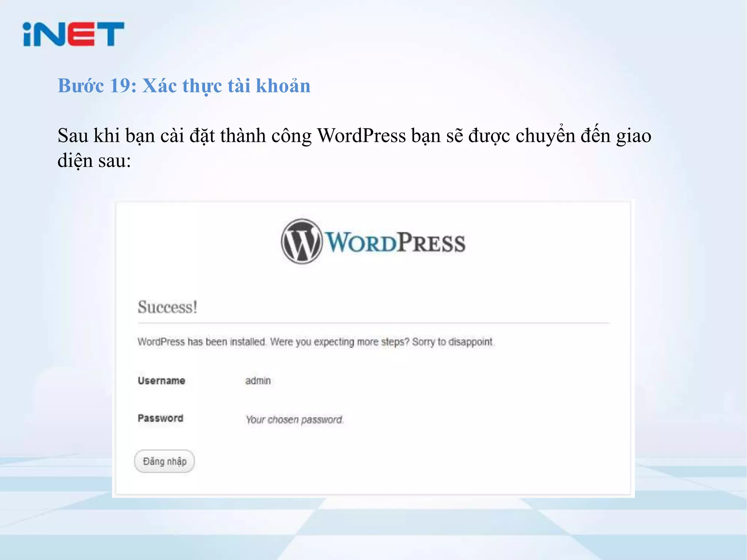
Task: Click the 'Password' label
Action: point(160,418)
